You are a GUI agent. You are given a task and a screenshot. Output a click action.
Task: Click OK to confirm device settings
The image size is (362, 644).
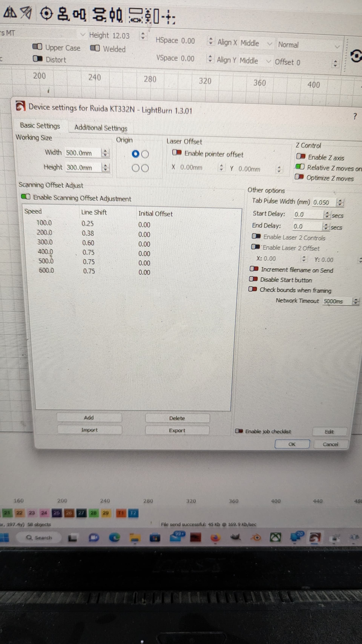[292, 444]
